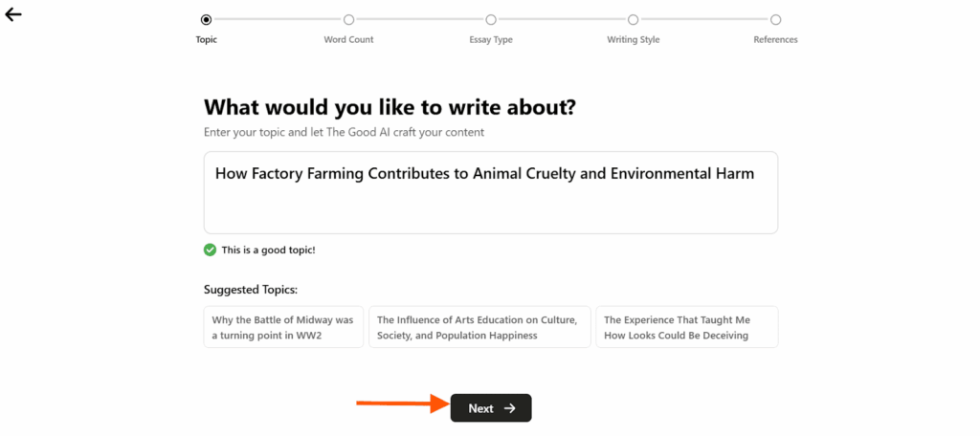This screenshot has width=980, height=436.
Task: Go back using the left arrow icon
Action: 13,15
